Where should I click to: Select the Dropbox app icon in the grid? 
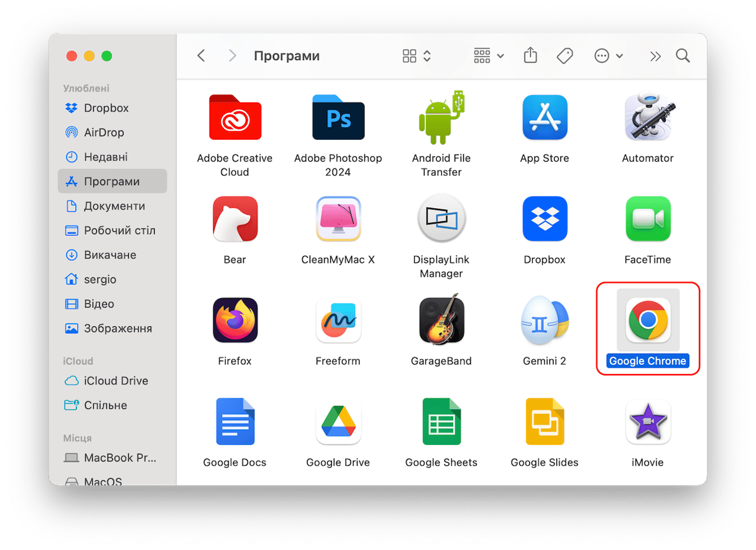click(545, 219)
